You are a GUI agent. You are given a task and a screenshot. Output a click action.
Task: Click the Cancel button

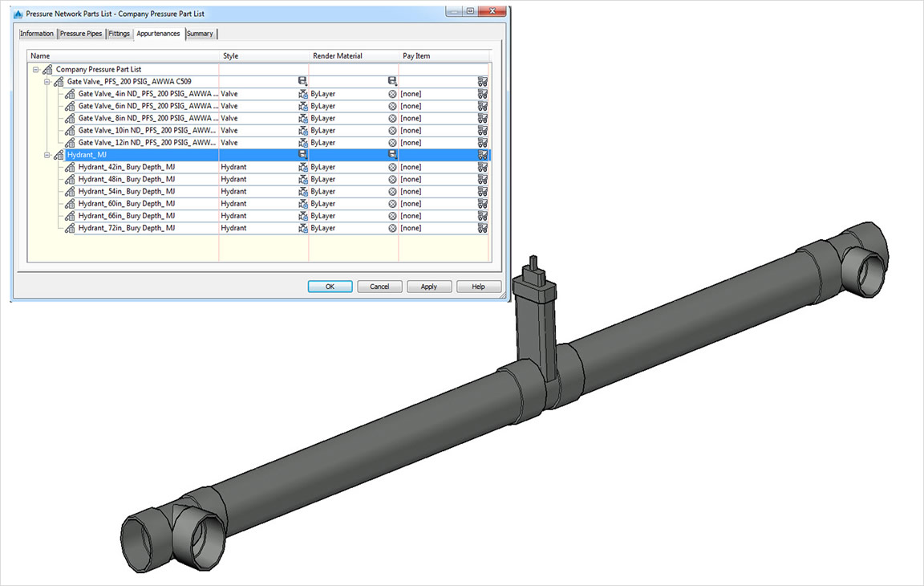379,287
